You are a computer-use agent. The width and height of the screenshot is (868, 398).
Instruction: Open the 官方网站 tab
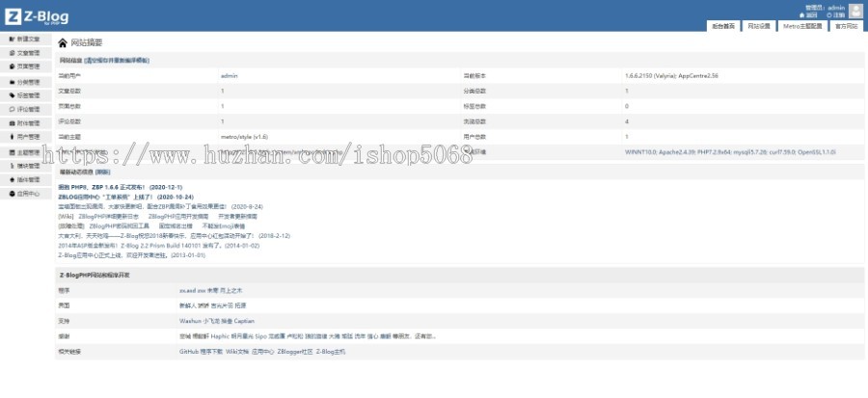[846, 26]
